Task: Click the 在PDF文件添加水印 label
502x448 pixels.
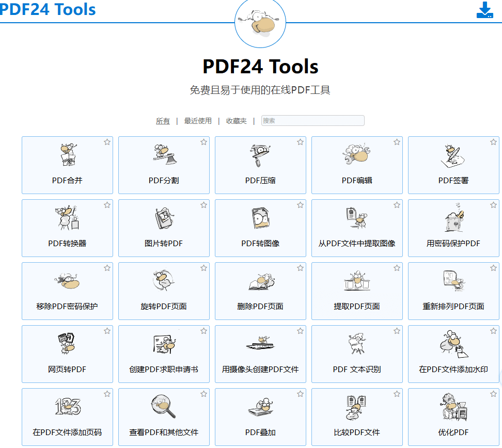Action: tap(453, 370)
